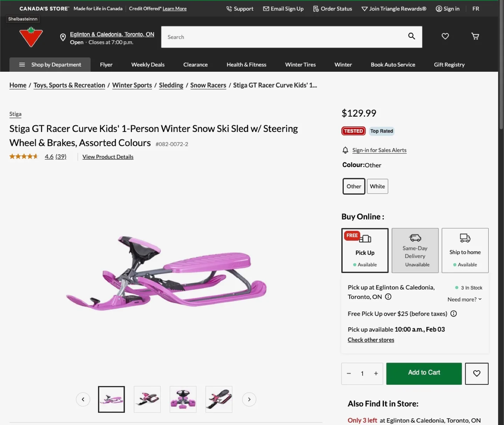Open wishlist heart icon in header
504x425 pixels.
pyautogui.click(x=445, y=36)
